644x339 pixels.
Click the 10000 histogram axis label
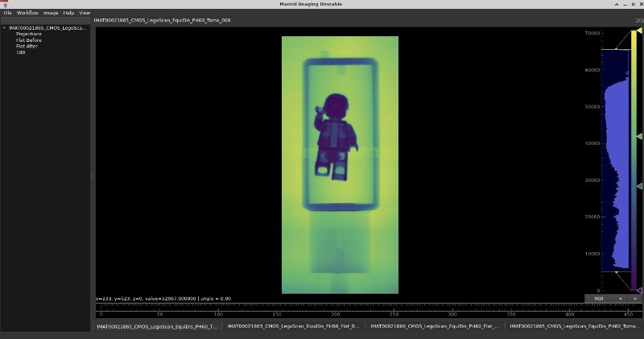tap(592, 254)
